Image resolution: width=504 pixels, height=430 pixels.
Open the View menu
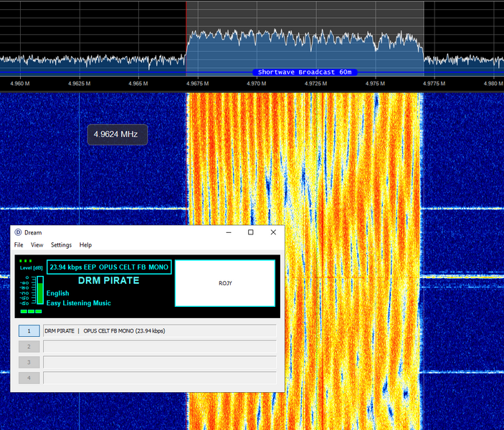pos(37,245)
